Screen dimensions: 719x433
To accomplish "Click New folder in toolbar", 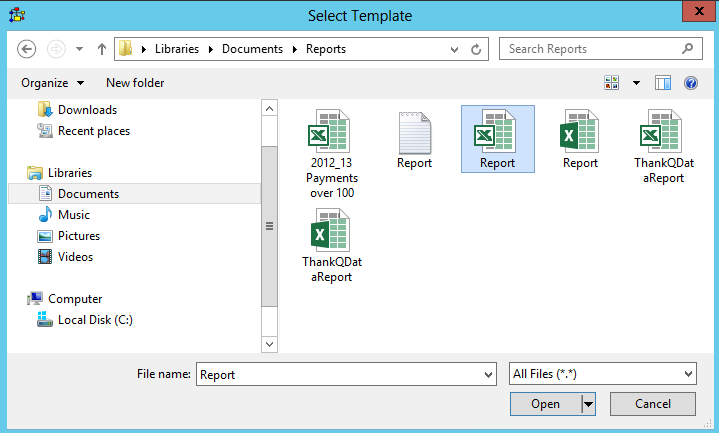I will (x=135, y=83).
